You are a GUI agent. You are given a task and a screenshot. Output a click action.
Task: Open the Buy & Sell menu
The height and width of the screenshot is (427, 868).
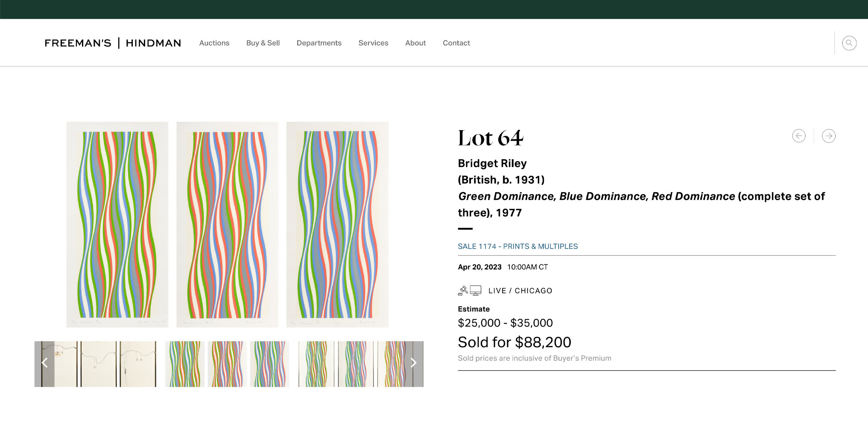[263, 43]
